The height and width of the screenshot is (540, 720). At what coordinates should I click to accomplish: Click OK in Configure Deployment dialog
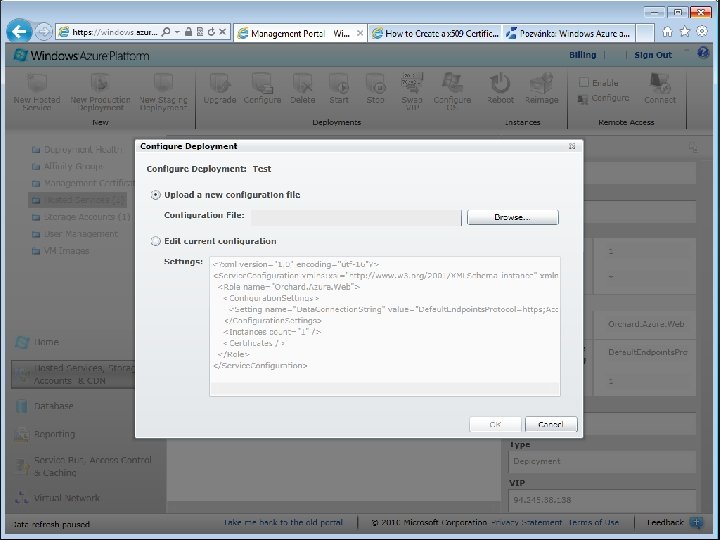tap(495, 424)
